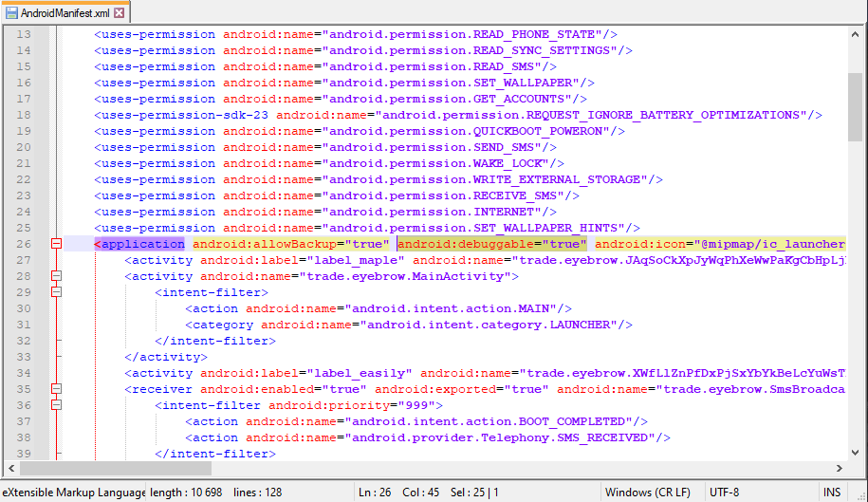Collapse the receiver block at line 35
This screenshot has width=868, height=502.
pyautogui.click(x=56, y=389)
